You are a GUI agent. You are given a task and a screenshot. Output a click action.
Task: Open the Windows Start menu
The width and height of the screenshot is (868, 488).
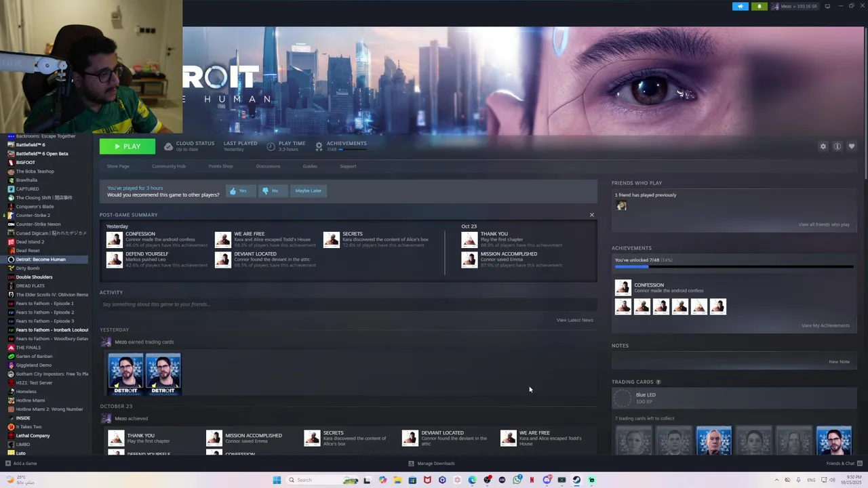click(277, 480)
